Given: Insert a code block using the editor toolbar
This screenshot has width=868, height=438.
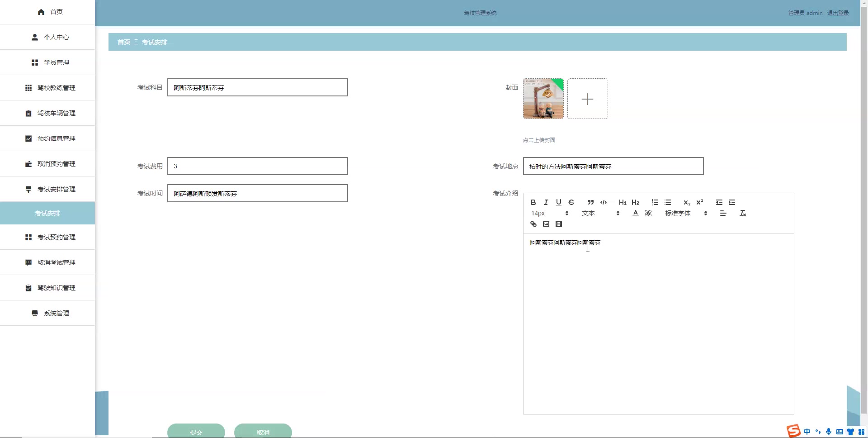Looking at the screenshot, I should tap(604, 202).
